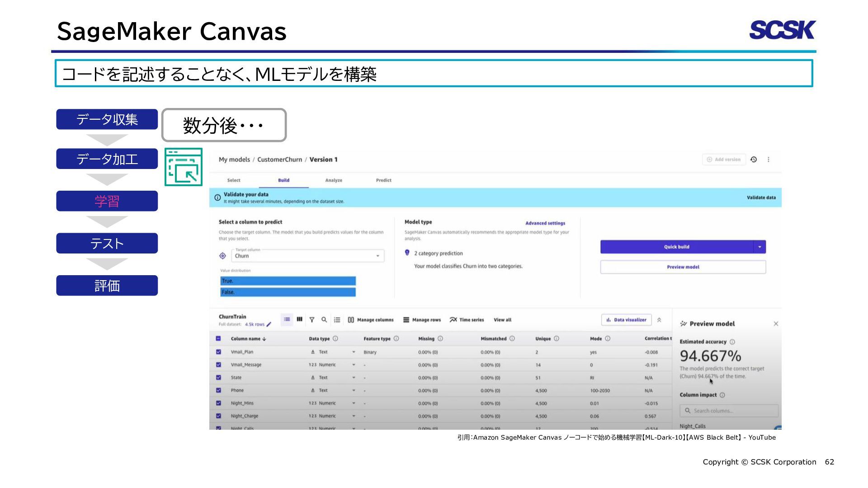The width and height of the screenshot is (868, 488).
Task: Open data type dropdown for State
Action: (x=354, y=377)
